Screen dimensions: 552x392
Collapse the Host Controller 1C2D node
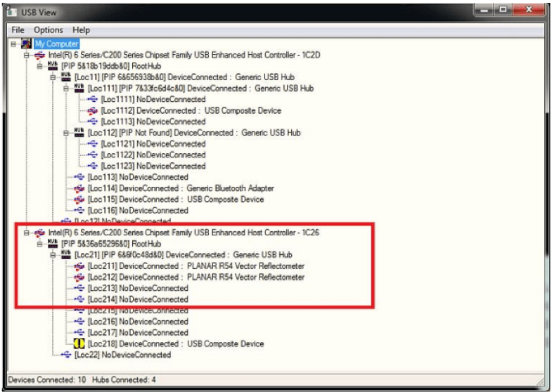click(x=27, y=55)
